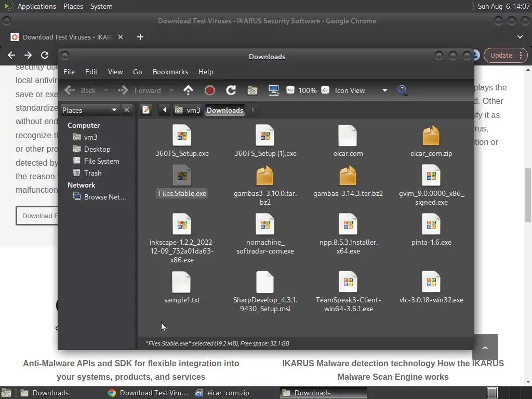Switch to eicar_com.zip taskbar window
This screenshot has height=399, width=532.
click(x=223, y=393)
